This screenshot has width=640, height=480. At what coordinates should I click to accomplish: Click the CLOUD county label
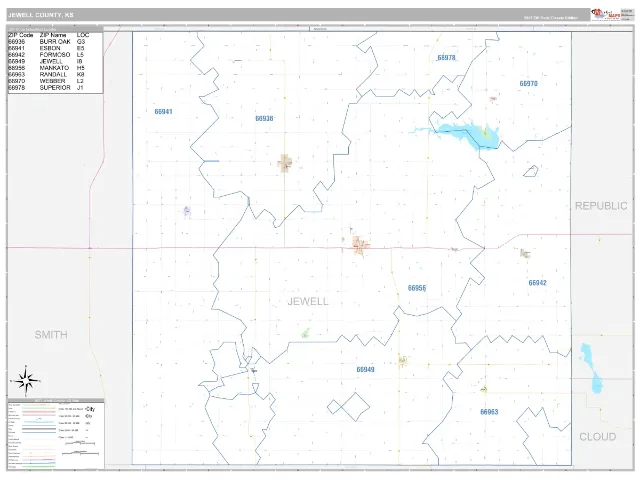[x=598, y=437]
